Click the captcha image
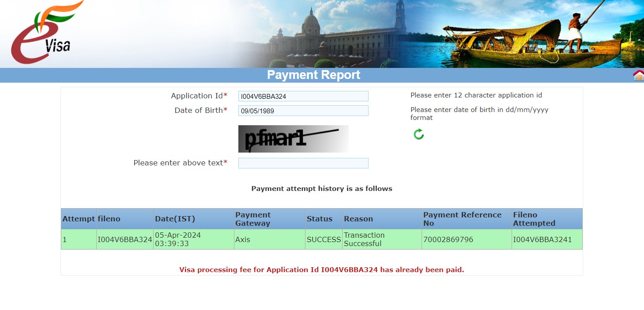Screen dimensions: 644x310 [293, 139]
